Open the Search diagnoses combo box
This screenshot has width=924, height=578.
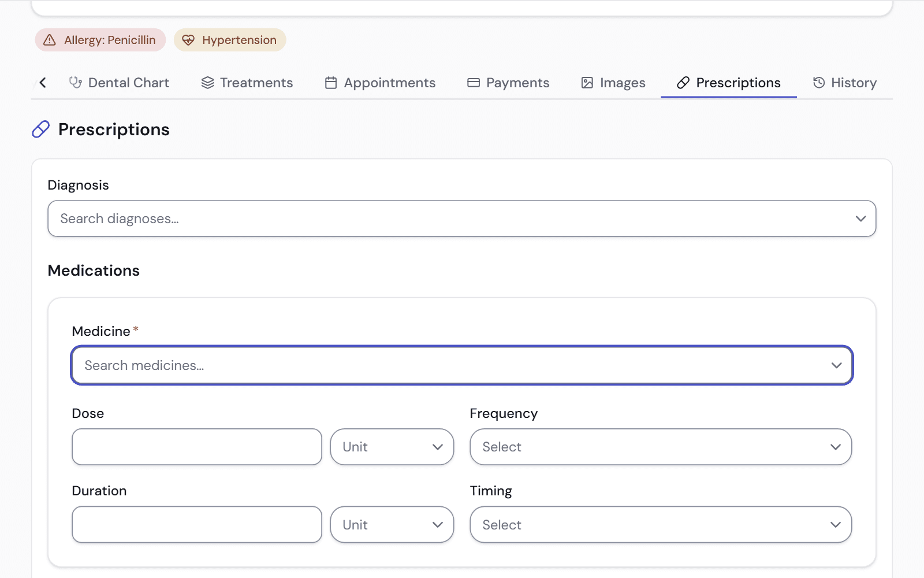pos(462,218)
